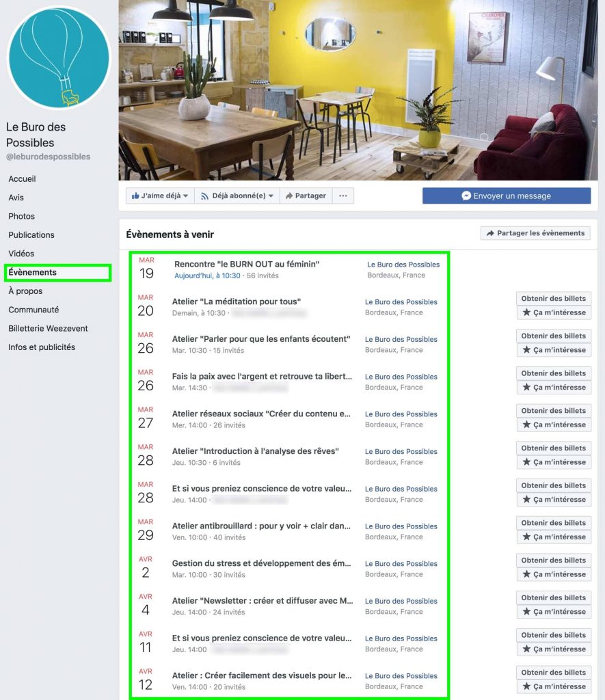Click the @leburodespossibles page handle

[x=49, y=157]
